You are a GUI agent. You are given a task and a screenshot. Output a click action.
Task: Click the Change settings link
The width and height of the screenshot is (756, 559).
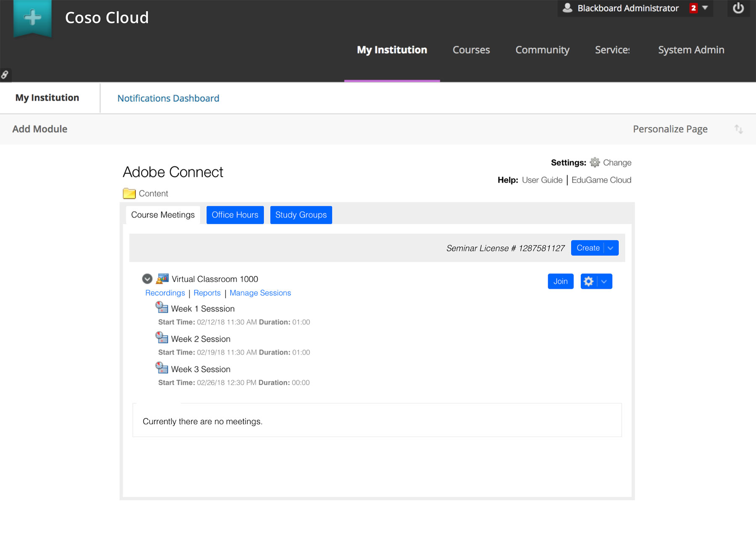(617, 163)
